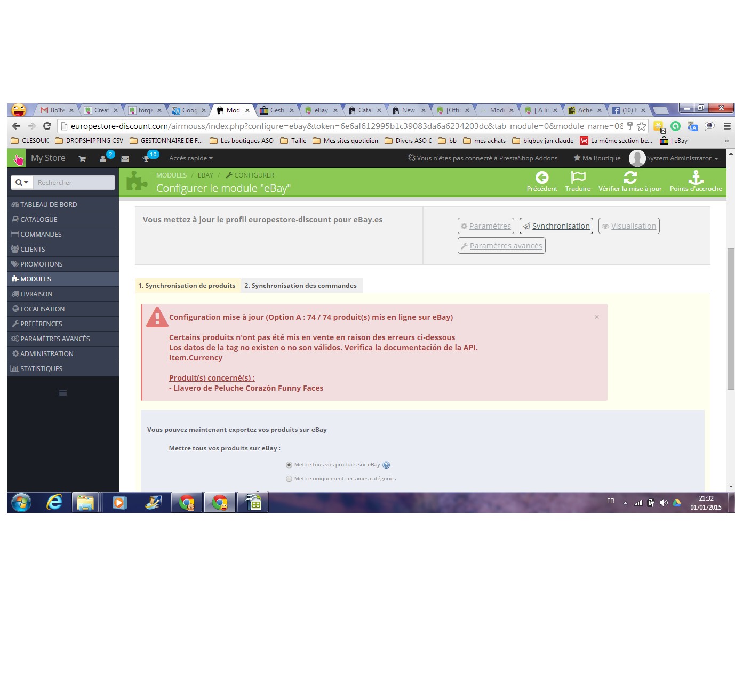Image resolution: width=735 pixels, height=700 pixels.
Task: Open the 'Les boutiques ASO' bookmarks folder
Action: coord(242,141)
